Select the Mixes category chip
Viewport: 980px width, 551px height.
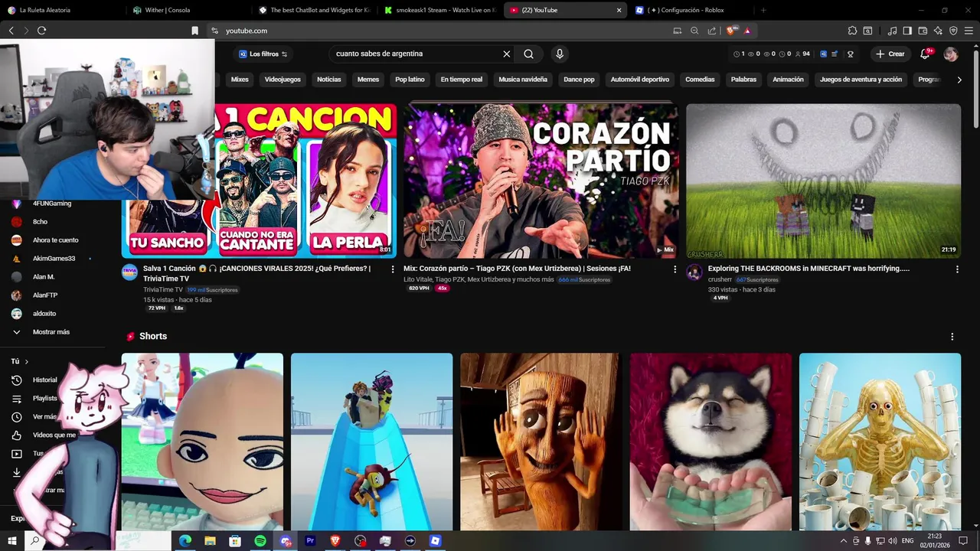click(x=240, y=80)
